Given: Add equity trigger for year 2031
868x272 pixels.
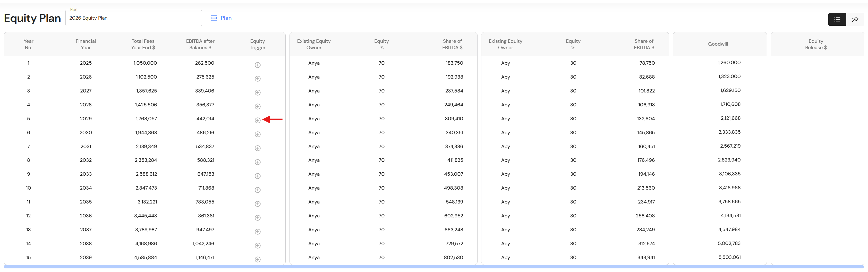Looking at the screenshot, I should pos(257,148).
